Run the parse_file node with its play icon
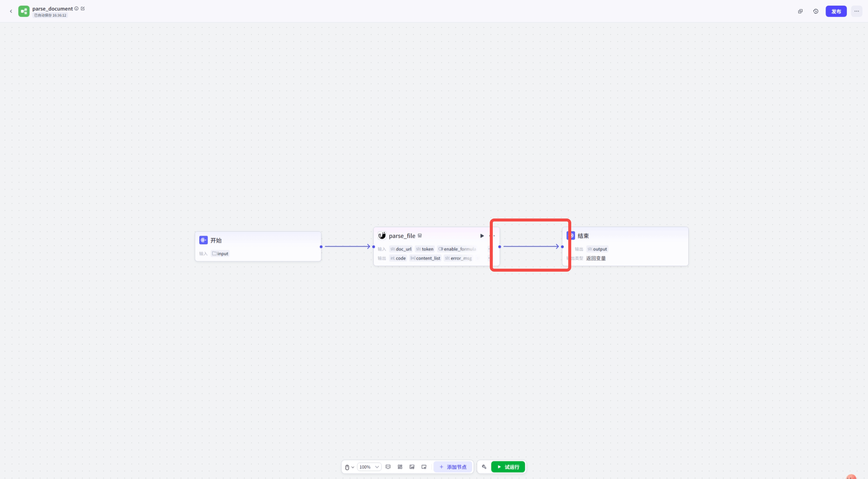 pos(482,236)
